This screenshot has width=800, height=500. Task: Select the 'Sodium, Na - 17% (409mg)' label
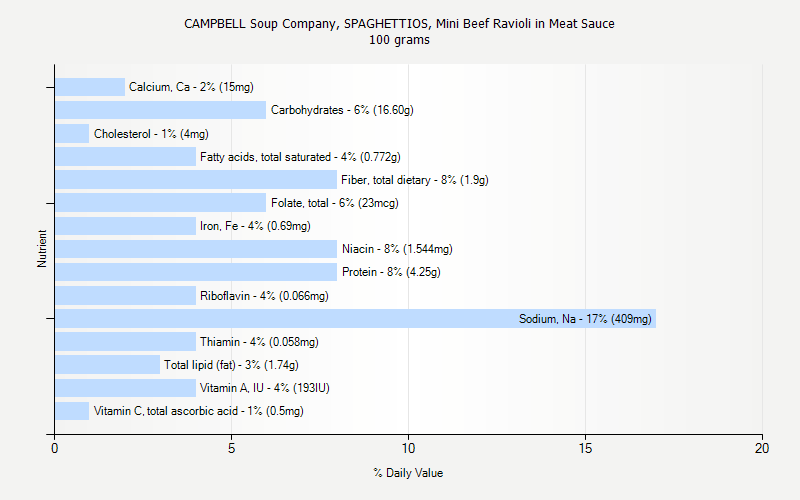(x=585, y=319)
